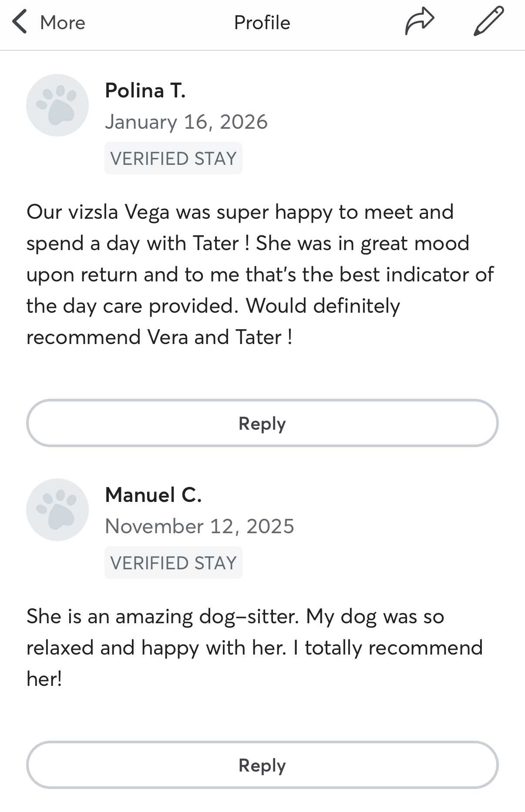525x812 pixels.
Task: Open reviewer name Polina T.
Action: 145,90
